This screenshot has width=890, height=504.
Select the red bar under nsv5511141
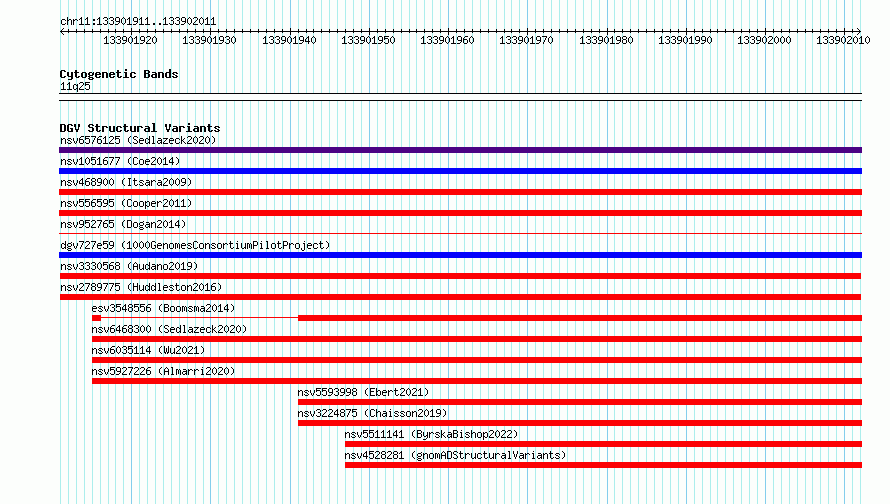click(x=603, y=444)
